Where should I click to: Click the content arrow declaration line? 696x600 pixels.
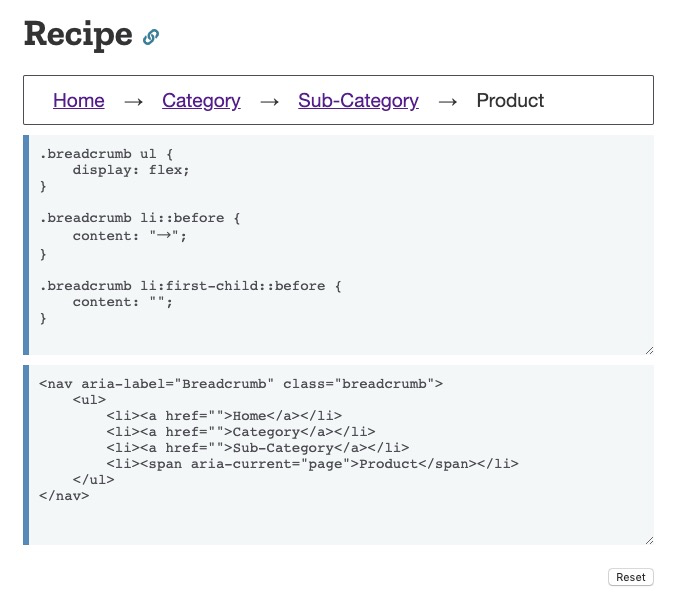130,236
